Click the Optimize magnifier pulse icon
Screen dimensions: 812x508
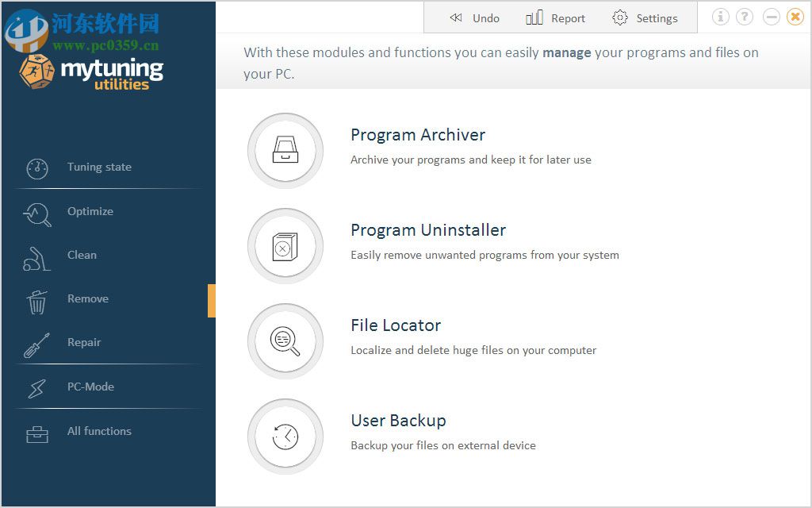(37, 214)
